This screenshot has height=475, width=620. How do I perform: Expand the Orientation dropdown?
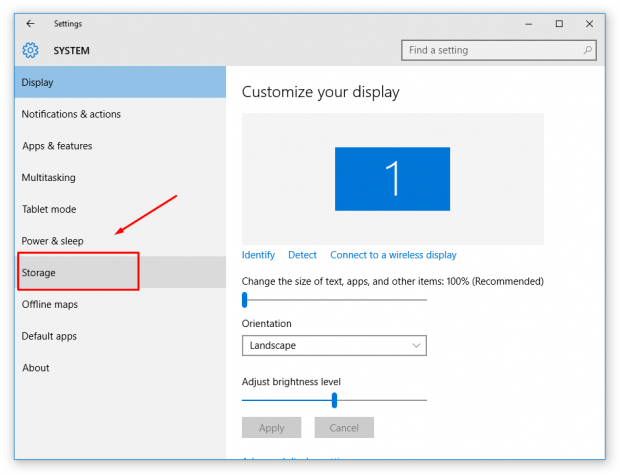pyautogui.click(x=334, y=345)
